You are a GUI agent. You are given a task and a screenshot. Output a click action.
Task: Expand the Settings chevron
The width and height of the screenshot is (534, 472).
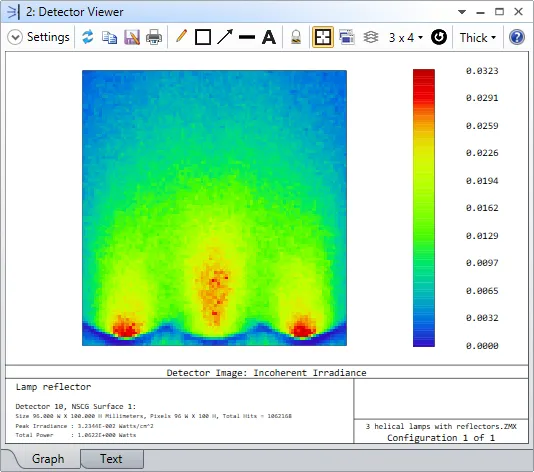pos(15,37)
